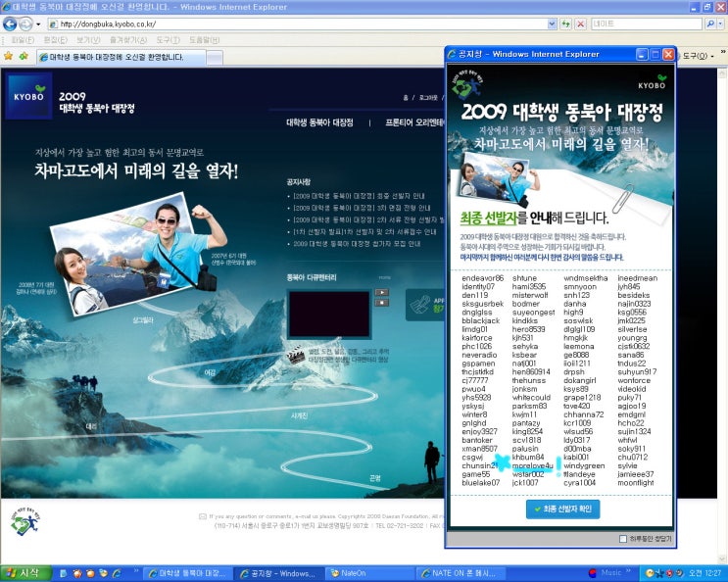This screenshot has height=582, width=728.
Task: Switch to 대학생 동북아 대장정 taskbar button
Action: coord(186,573)
